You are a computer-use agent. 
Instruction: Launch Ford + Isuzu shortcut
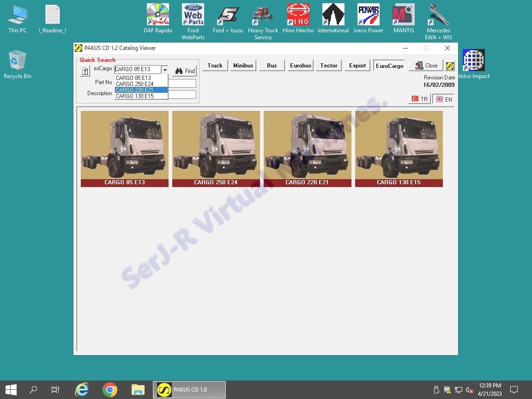pos(228,19)
